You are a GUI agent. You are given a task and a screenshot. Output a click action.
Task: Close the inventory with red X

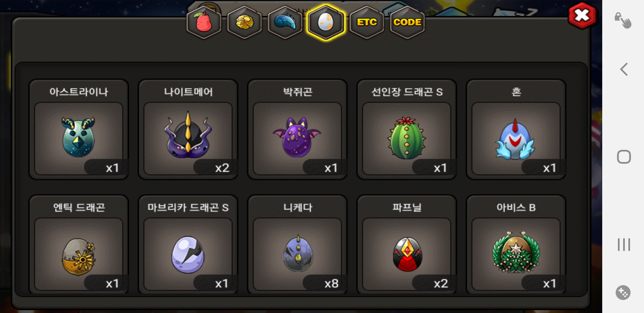pyautogui.click(x=582, y=16)
